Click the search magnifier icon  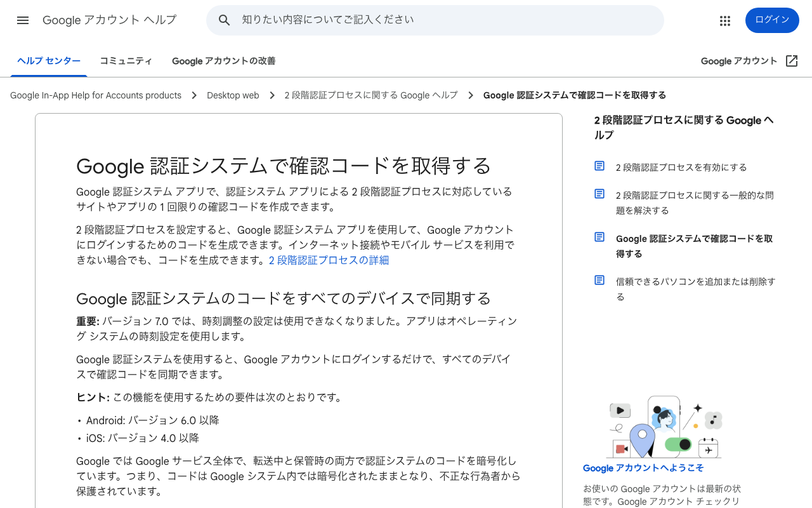tap(224, 20)
